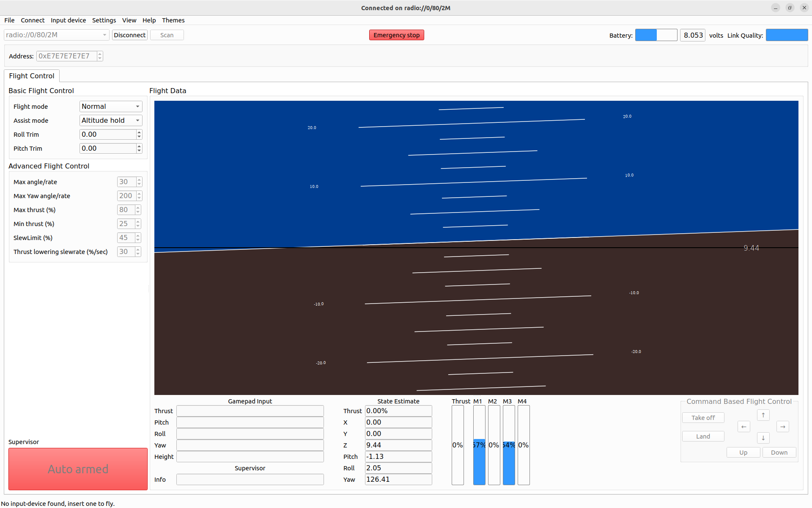
Task: Open the radio URI combo box
Action: pos(56,35)
